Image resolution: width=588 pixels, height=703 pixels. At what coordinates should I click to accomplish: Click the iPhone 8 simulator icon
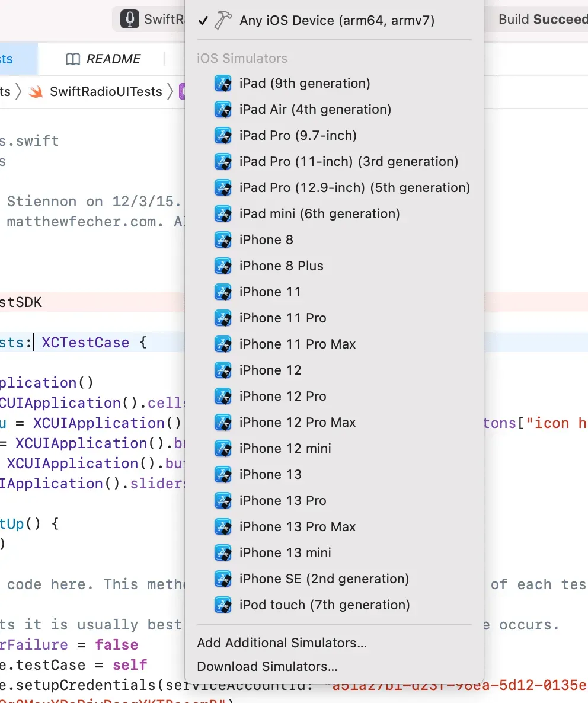pos(223,240)
